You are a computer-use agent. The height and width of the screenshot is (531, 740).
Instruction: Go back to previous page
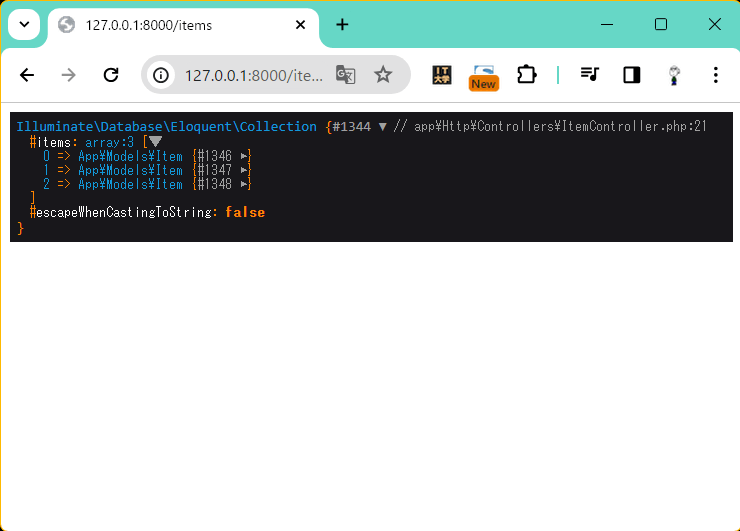point(27,75)
